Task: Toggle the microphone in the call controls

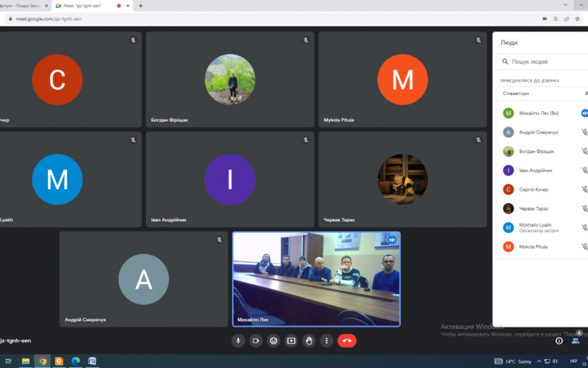Action: (237, 341)
